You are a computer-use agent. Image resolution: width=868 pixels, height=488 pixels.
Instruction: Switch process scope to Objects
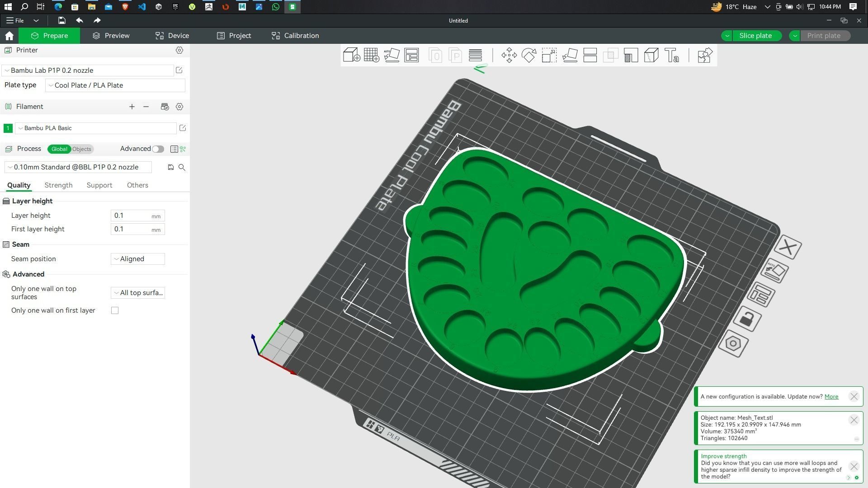coord(82,149)
